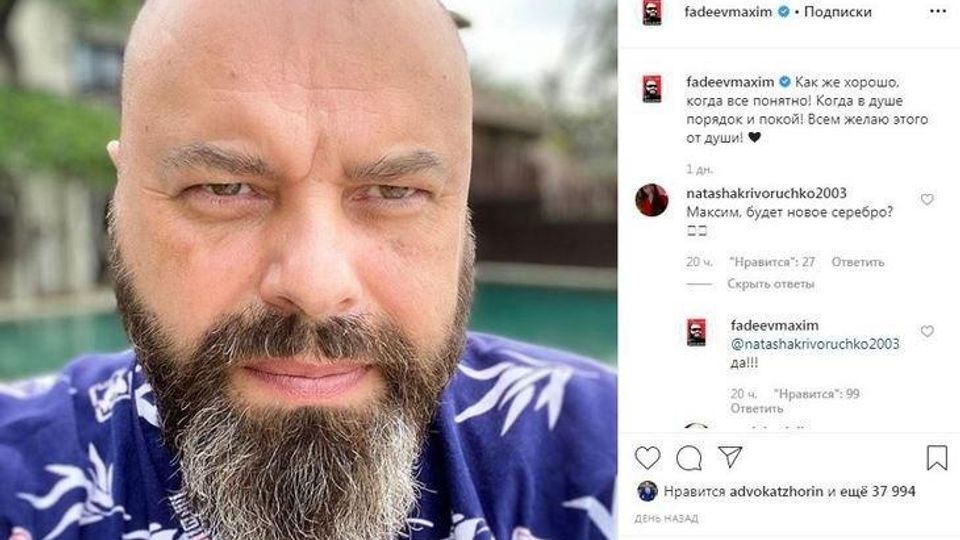Open the @natashakrivoruchko2003 mention link
This screenshot has width=960, height=540.
[x=815, y=344]
